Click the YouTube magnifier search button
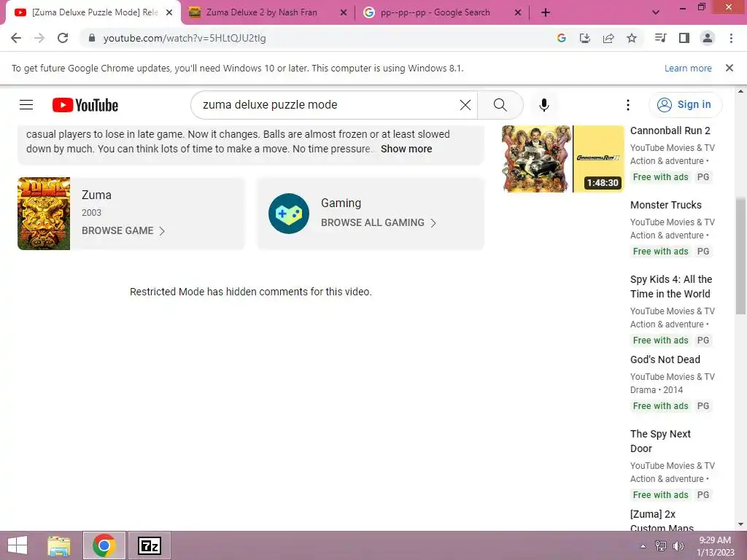This screenshot has height=560, width=747. pos(500,105)
